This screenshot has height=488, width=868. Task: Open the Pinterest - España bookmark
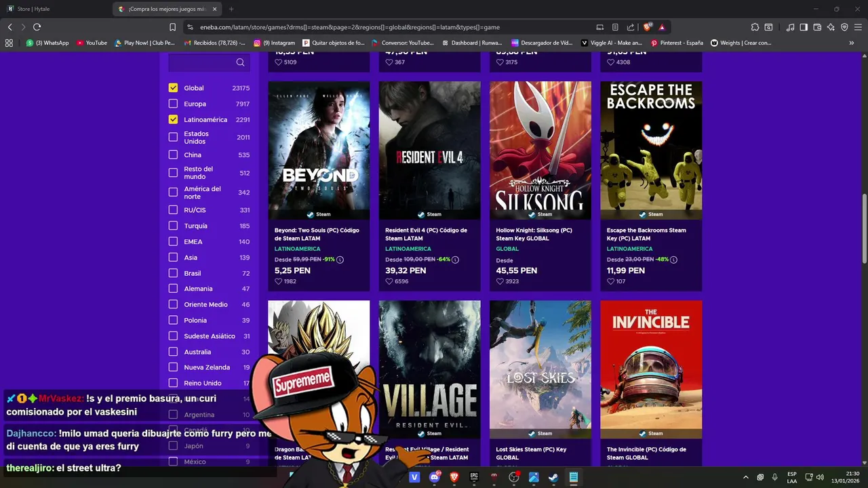(677, 43)
